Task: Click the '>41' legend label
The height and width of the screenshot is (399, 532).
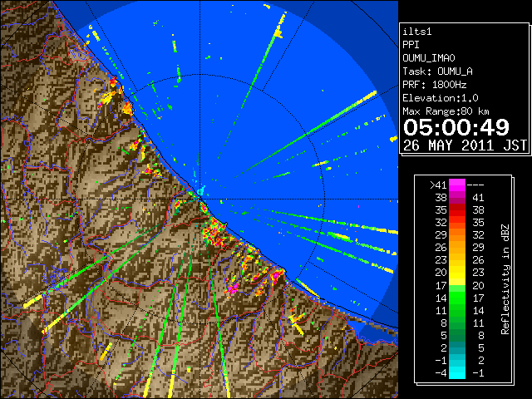Action: (x=438, y=185)
